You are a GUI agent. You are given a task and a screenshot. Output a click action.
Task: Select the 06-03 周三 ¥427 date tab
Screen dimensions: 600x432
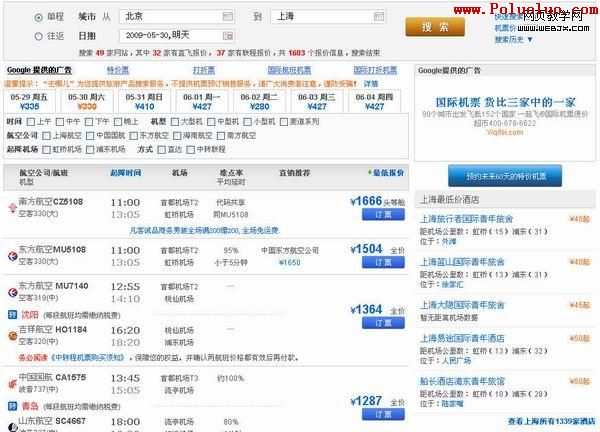click(317, 101)
